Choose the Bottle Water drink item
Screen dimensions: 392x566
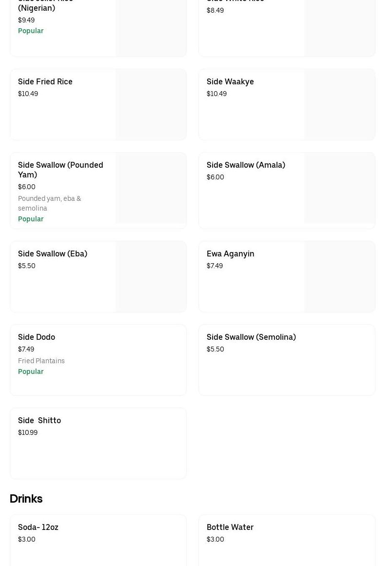(230, 527)
